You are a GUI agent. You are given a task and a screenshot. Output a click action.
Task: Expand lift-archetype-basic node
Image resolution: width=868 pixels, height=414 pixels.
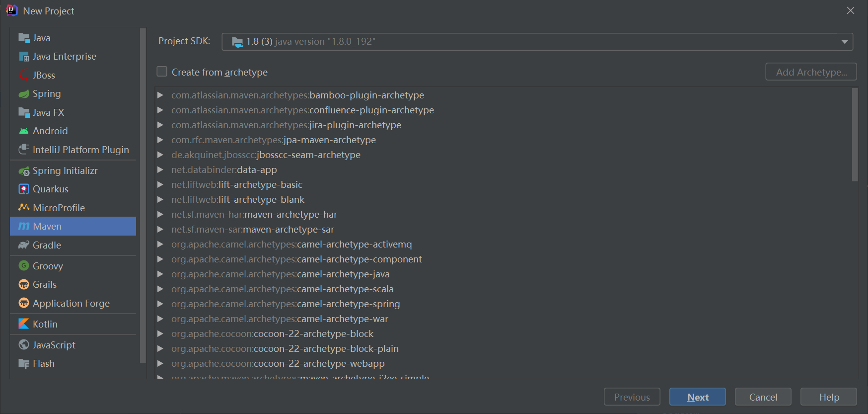pyautogui.click(x=160, y=184)
